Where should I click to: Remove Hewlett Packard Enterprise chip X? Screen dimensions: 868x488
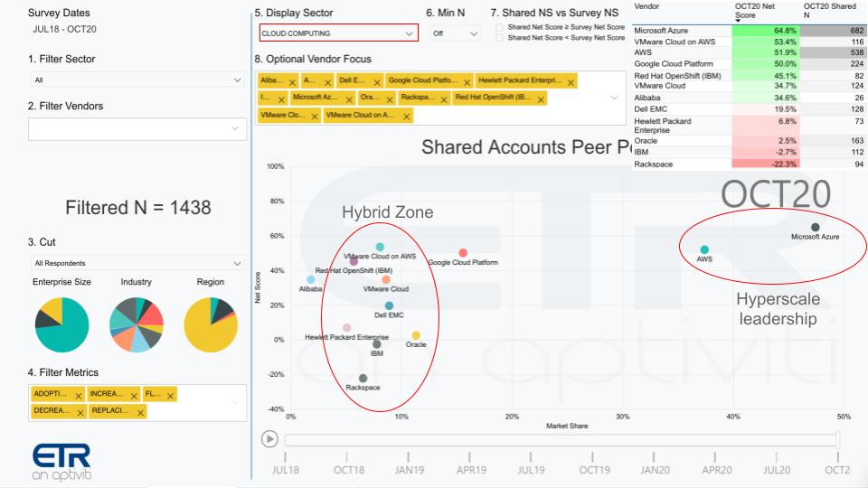coord(571,82)
